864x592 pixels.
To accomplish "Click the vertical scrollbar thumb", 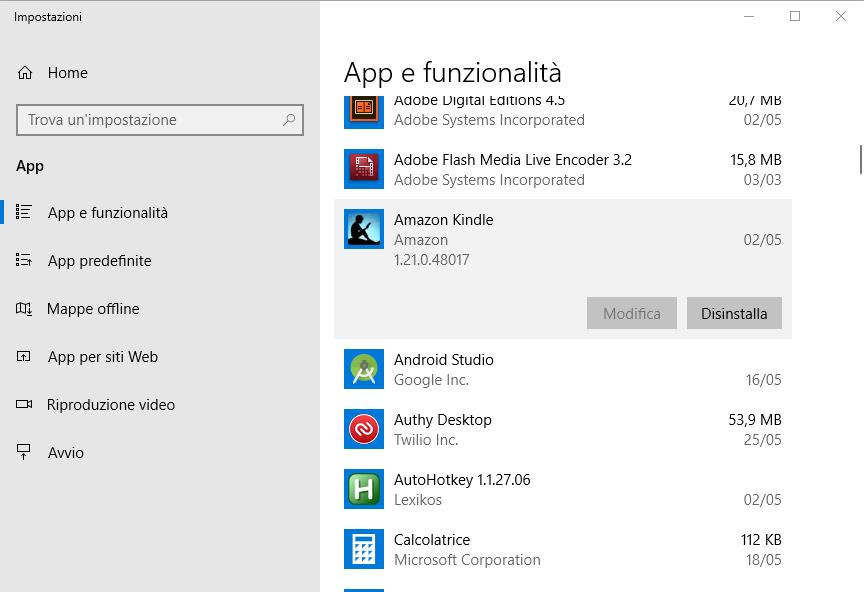I will click(860, 159).
